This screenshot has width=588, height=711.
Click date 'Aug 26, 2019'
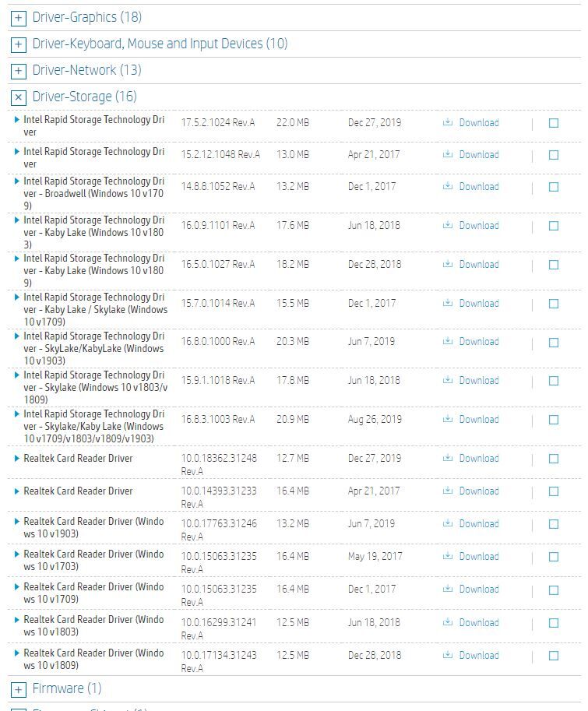375,420
